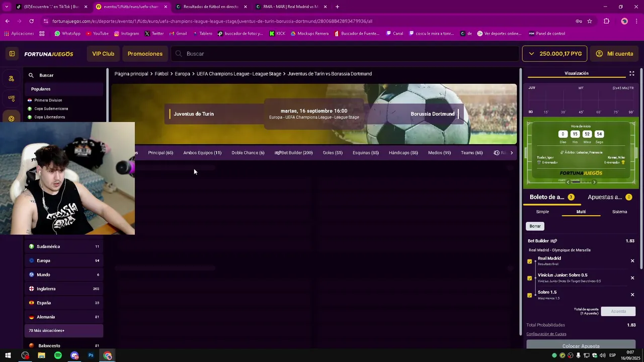Expand 78 Más ubicaciones+ list
This screenshot has height=362, width=644.
pyautogui.click(x=64, y=330)
